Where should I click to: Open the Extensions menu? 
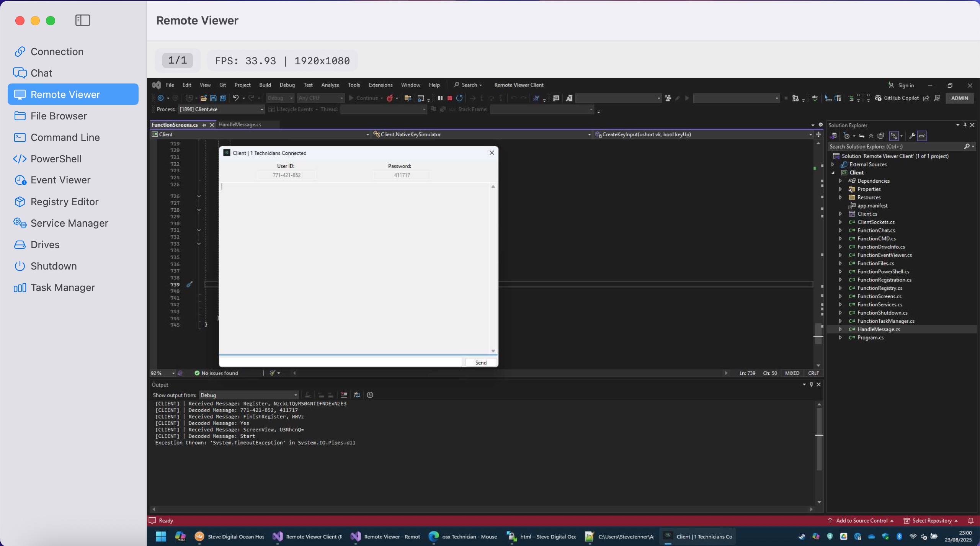coord(380,85)
